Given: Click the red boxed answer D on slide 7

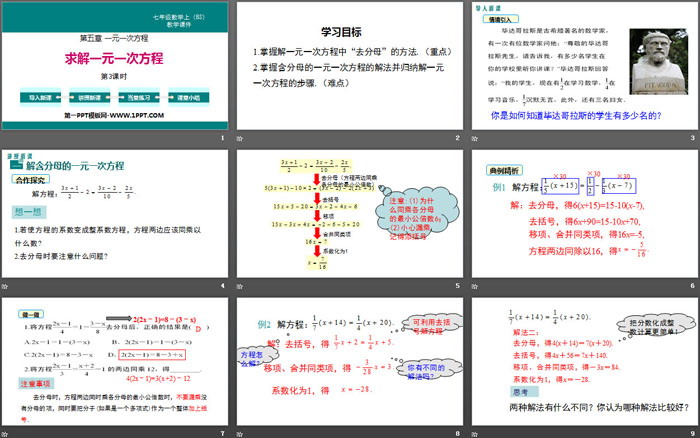Looking at the screenshot, I should [152, 355].
